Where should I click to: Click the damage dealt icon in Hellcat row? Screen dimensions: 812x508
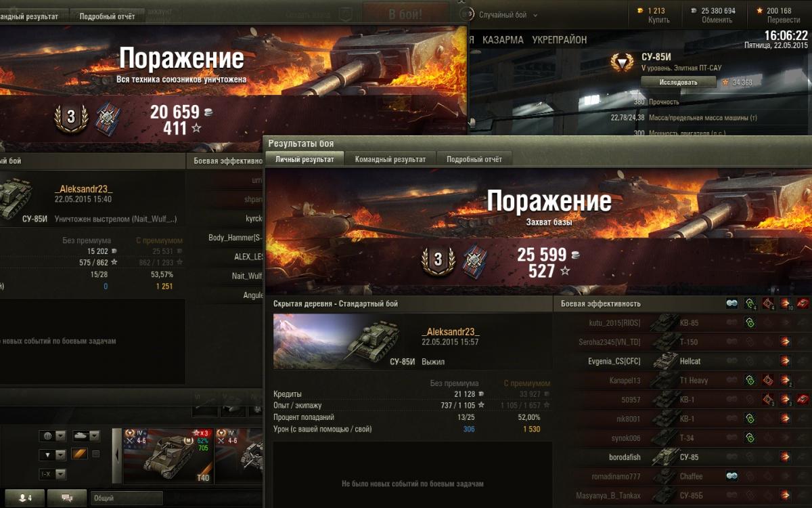click(785, 361)
